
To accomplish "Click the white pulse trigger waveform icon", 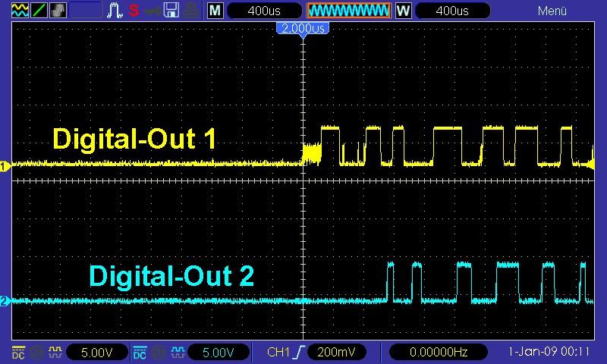I will pos(115,10).
